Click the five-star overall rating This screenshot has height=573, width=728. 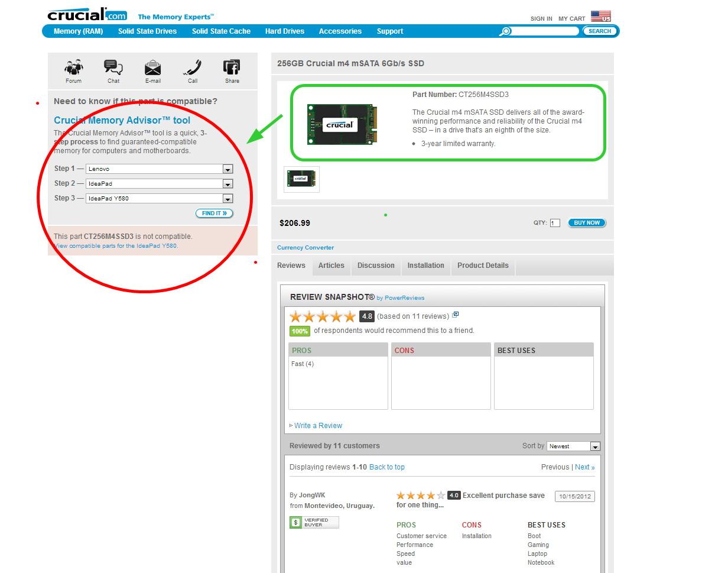tap(323, 316)
